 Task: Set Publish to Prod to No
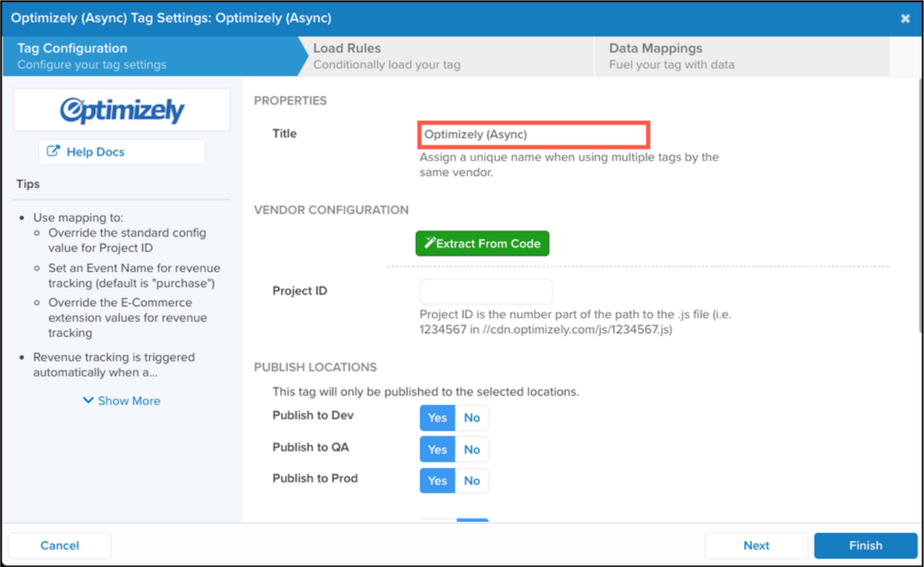point(472,481)
